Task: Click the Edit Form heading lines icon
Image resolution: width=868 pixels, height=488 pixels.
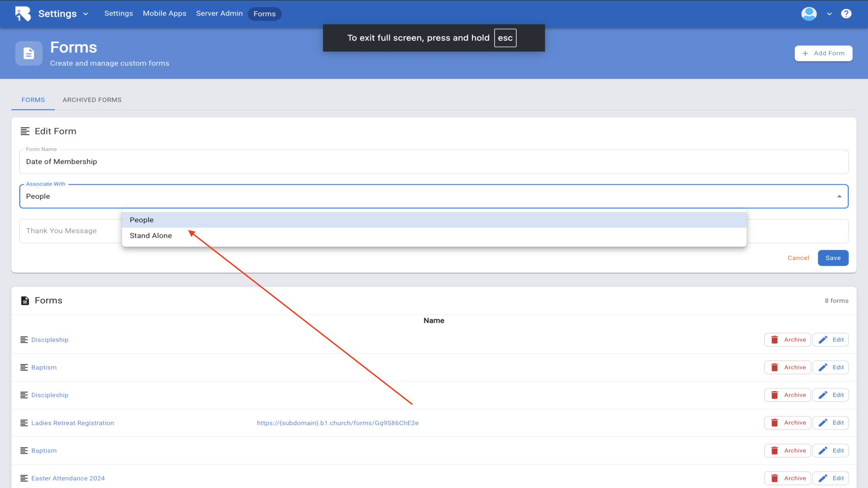Action: (25, 131)
